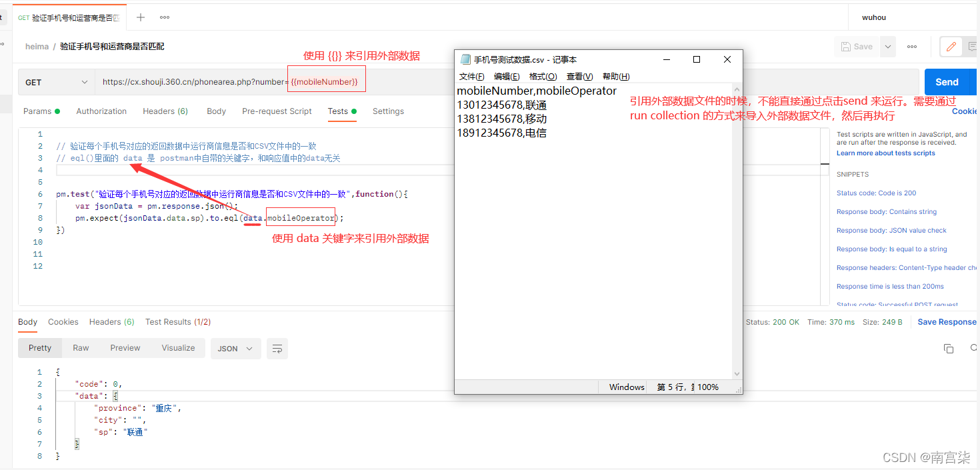Insert snippet Response body: Contains string
The image size is (980, 470).
coord(887,212)
